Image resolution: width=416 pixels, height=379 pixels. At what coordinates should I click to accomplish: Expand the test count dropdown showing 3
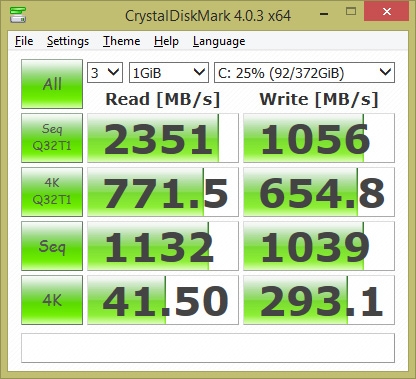tap(105, 72)
